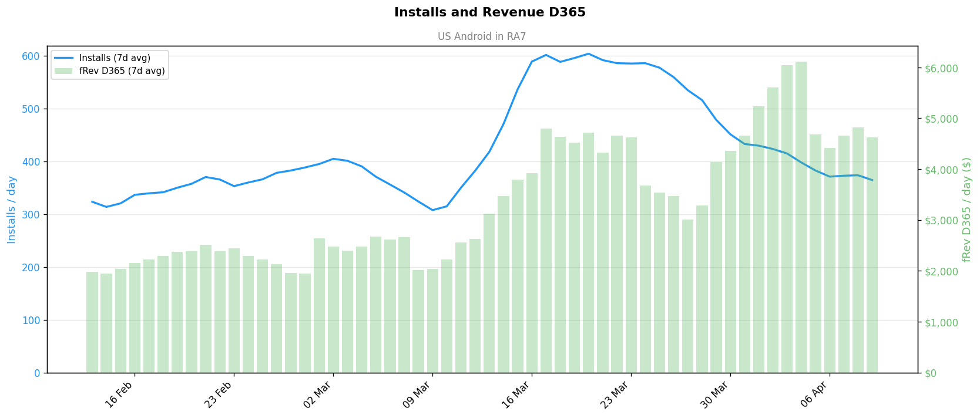Click the green bar above the 09 Mar tick

[432, 321]
